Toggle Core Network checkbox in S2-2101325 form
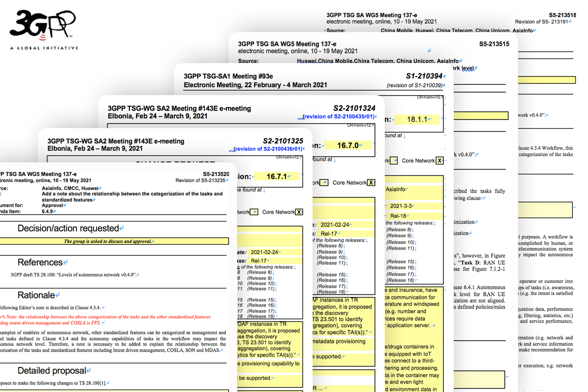Viewport: 588px width, 392px height. tap(299, 212)
